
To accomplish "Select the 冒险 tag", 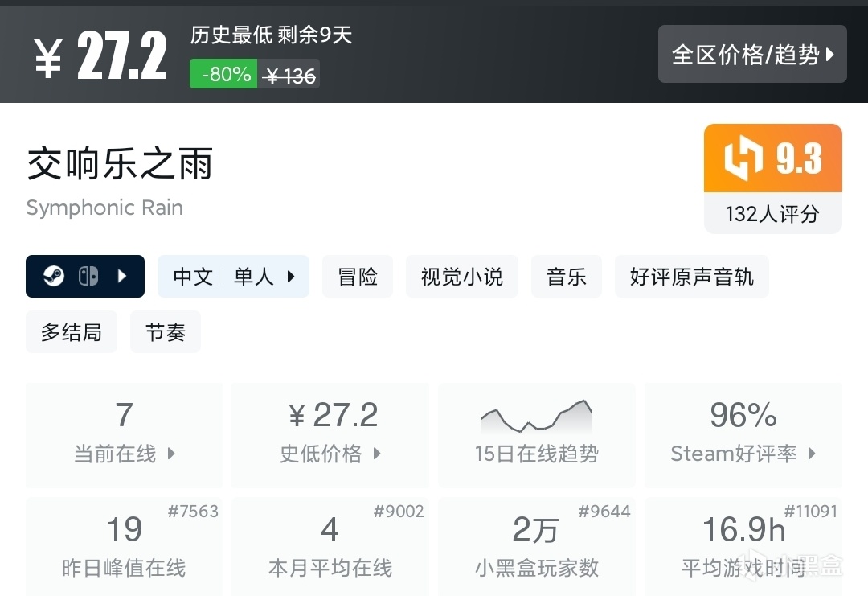I will pos(358,277).
